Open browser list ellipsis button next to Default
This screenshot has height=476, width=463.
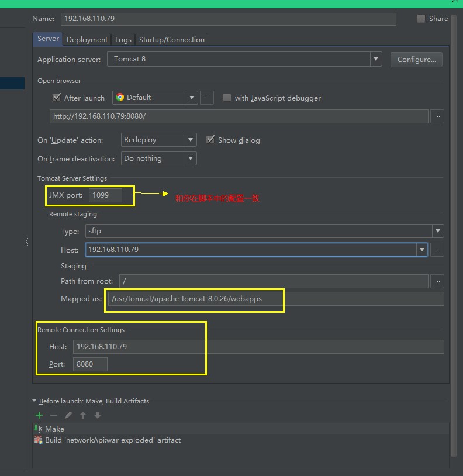pyautogui.click(x=207, y=98)
